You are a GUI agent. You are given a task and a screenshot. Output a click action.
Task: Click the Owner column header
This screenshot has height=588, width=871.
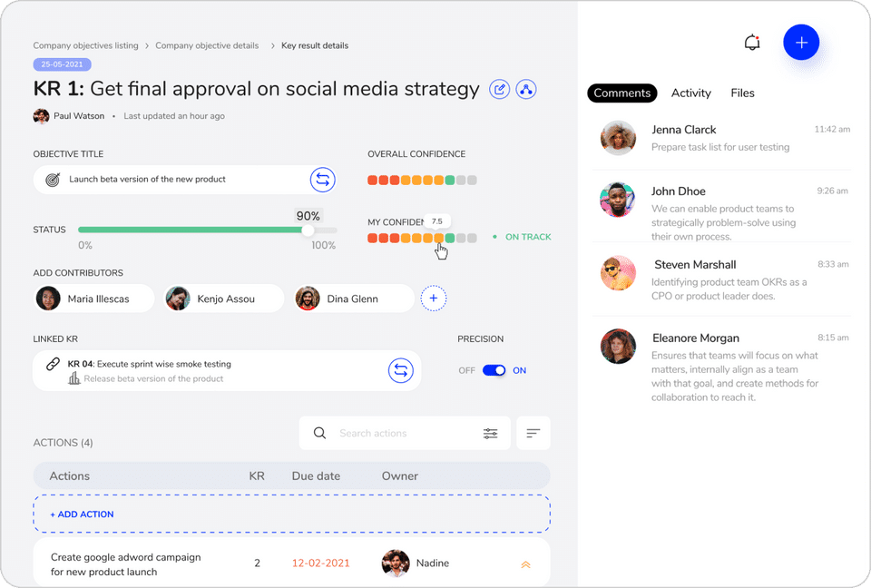click(400, 475)
